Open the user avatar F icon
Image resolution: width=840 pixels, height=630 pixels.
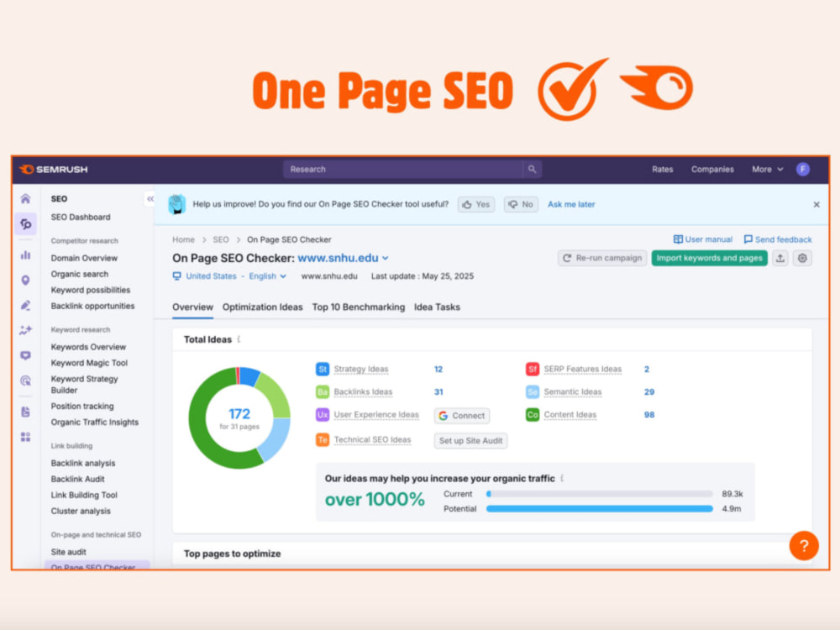802,170
